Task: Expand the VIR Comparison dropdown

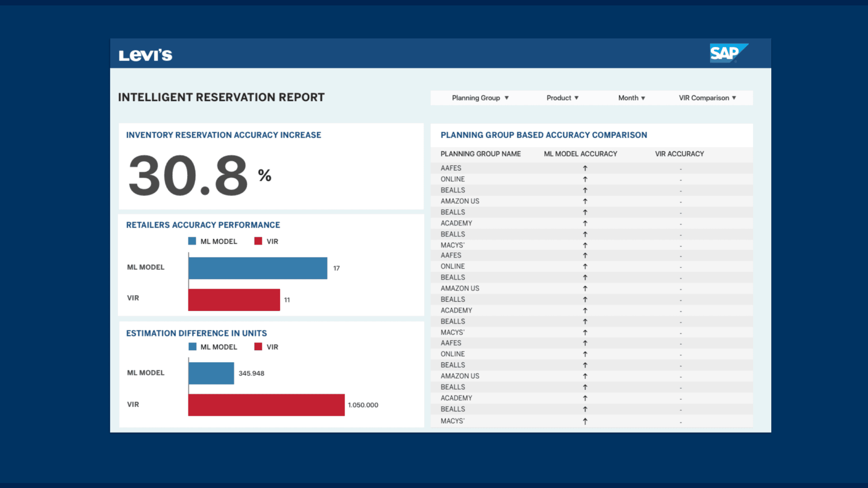Action: (707, 98)
